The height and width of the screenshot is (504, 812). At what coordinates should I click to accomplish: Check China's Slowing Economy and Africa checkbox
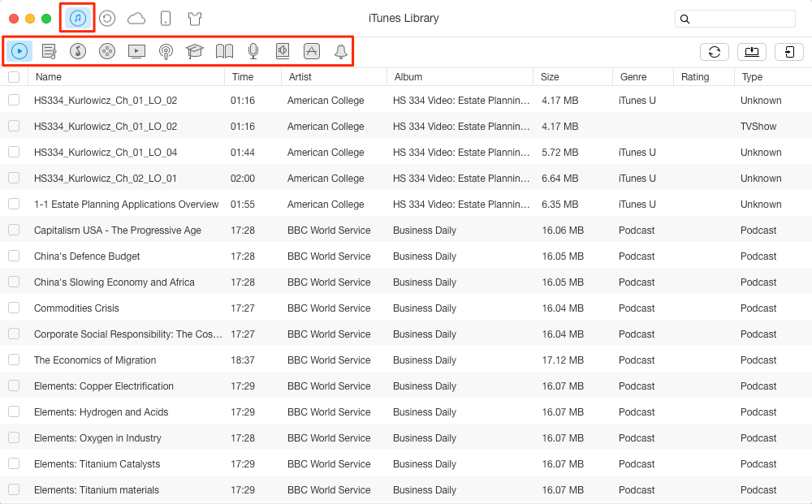14,282
